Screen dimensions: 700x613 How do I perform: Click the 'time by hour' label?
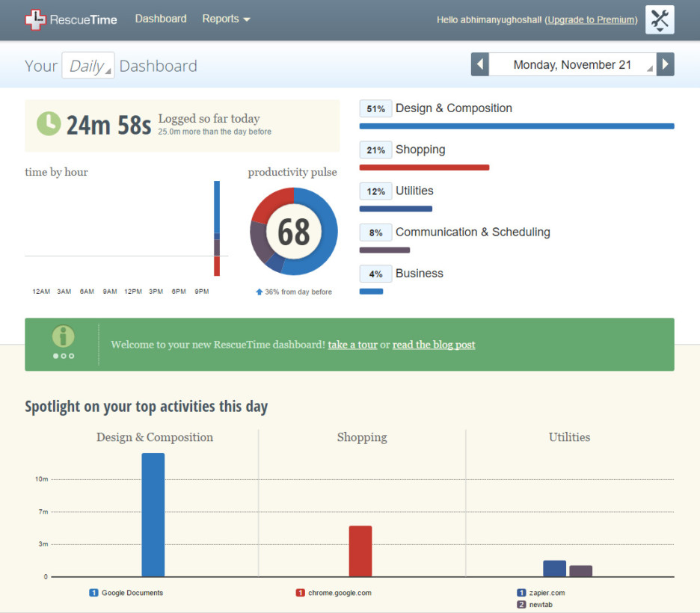[56, 172]
